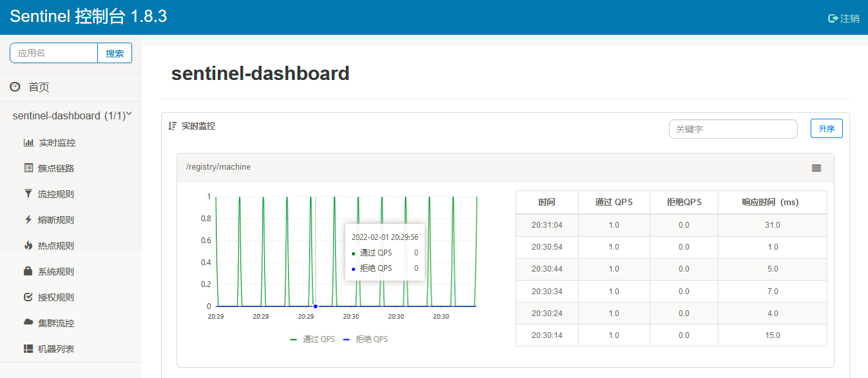Click the 升序 sort button
Image resolution: width=868 pixels, height=378 pixels.
click(827, 129)
